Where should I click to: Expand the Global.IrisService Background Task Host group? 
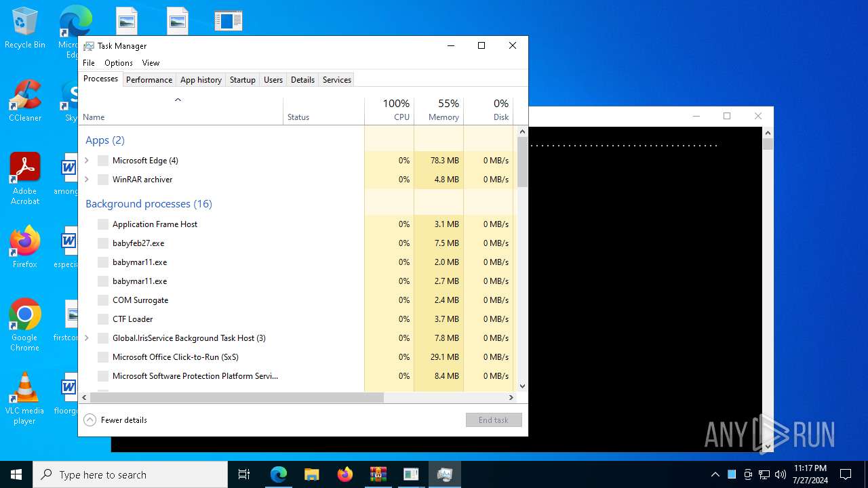[x=87, y=338]
